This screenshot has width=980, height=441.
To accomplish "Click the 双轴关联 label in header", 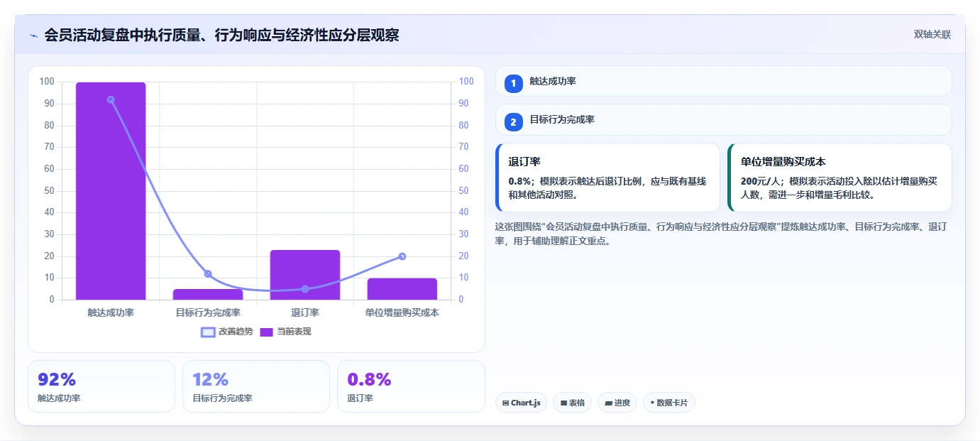I will tap(932, 35).
